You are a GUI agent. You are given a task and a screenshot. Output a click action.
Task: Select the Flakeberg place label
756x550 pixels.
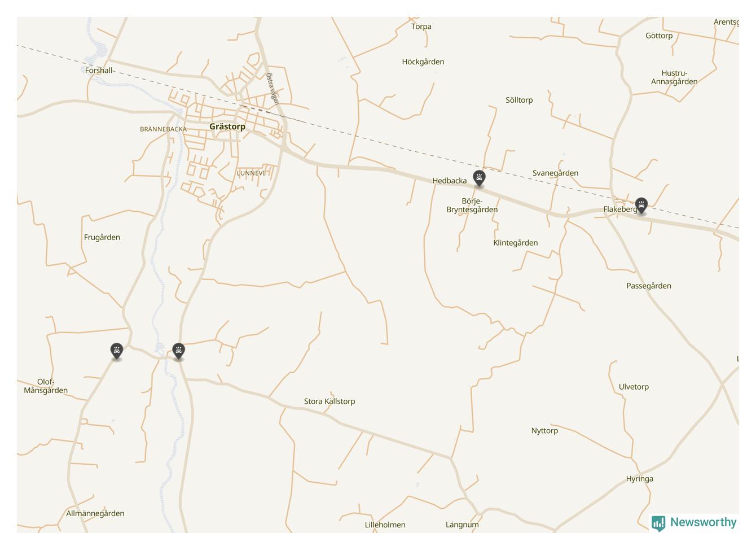[x=619, y=209]
